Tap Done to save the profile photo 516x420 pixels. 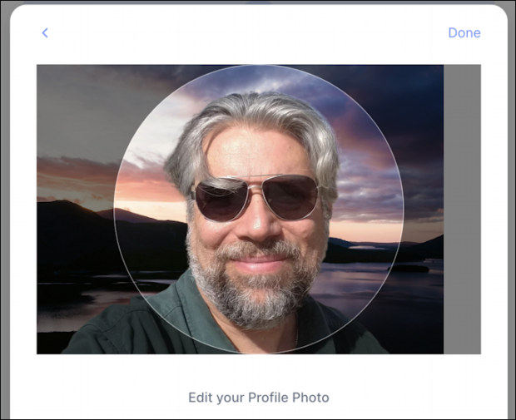464,33
